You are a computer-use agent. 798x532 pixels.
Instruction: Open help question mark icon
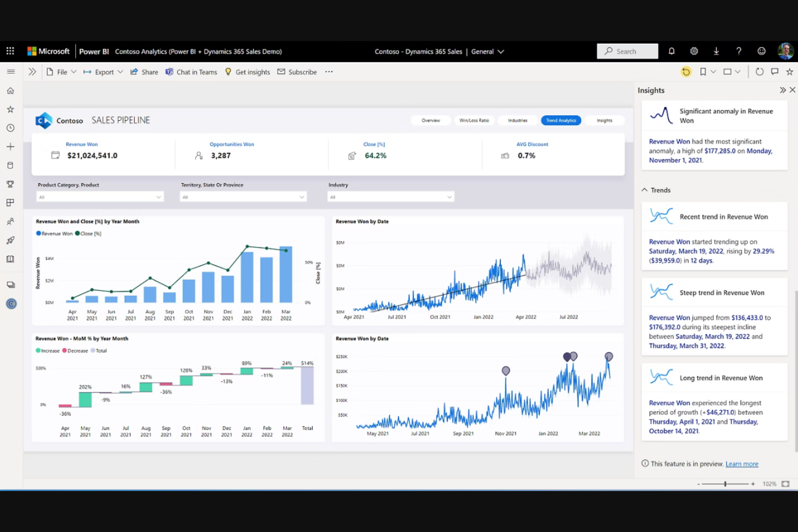point(739,51)
